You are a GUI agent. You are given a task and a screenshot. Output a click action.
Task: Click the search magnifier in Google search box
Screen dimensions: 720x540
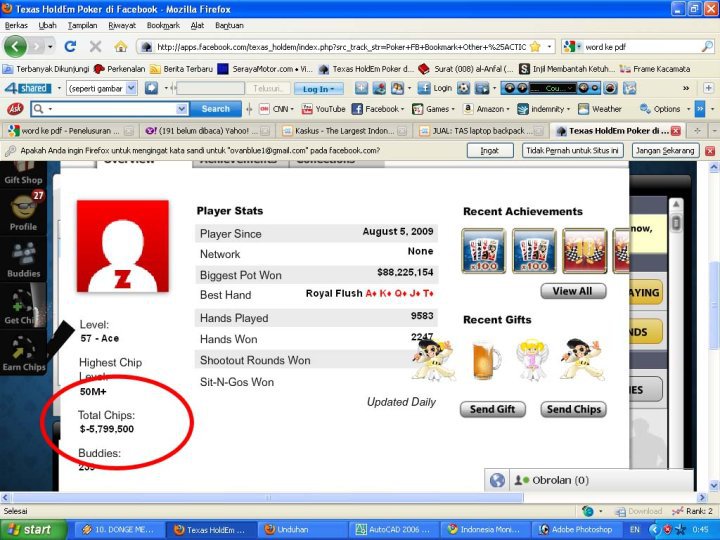click(x=708, y=46)
